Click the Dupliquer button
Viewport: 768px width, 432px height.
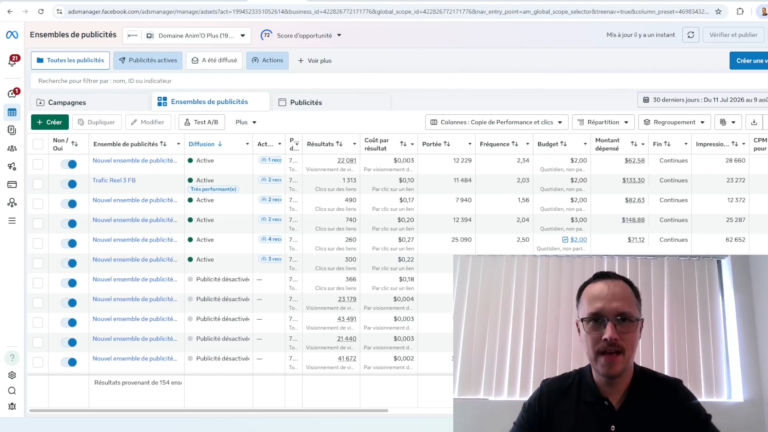tap(96, 122)
